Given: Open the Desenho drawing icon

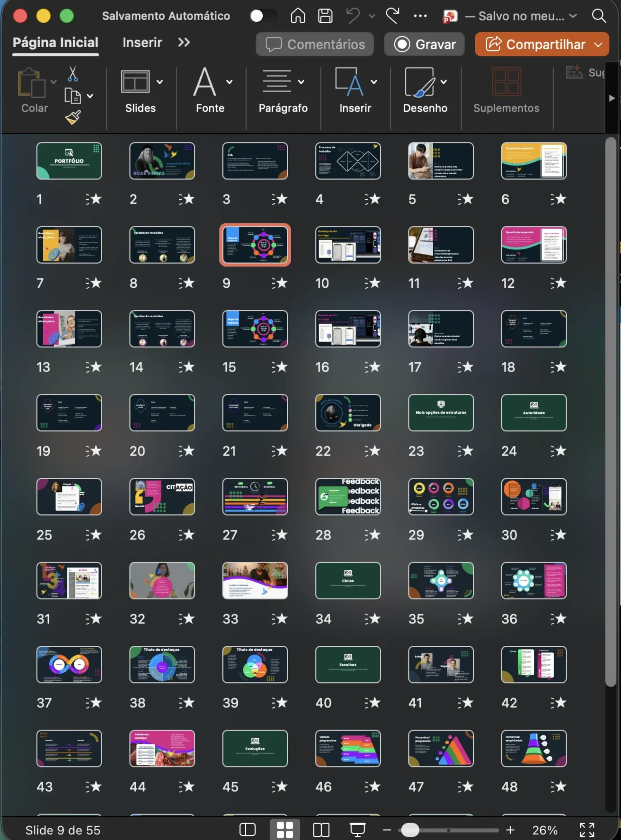Looking at the screenshot, I should (x=420, y=82).
